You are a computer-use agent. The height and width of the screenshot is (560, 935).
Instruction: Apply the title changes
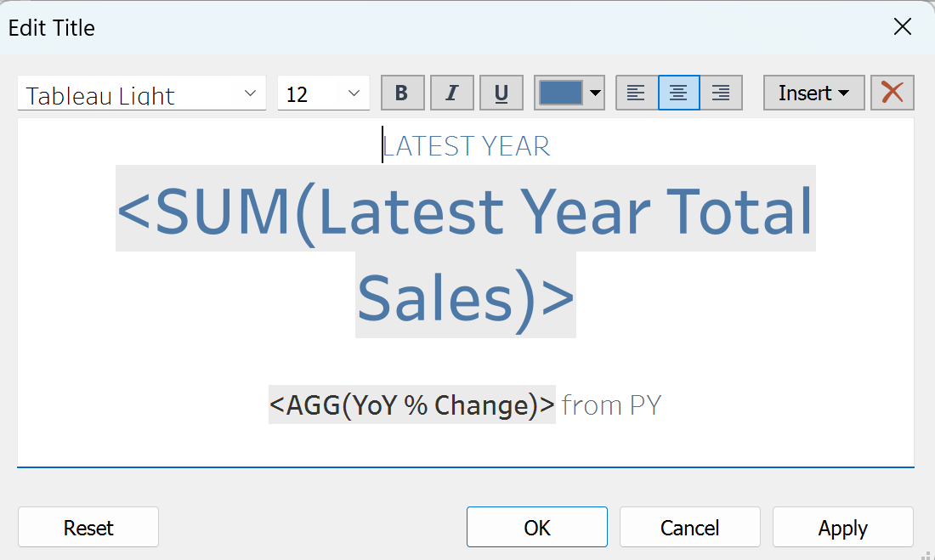pyautogui.click(x=842, y=528)
